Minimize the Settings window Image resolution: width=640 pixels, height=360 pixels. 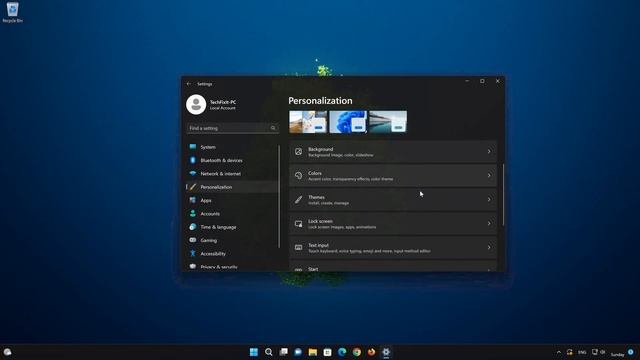(x=467, y=81)
